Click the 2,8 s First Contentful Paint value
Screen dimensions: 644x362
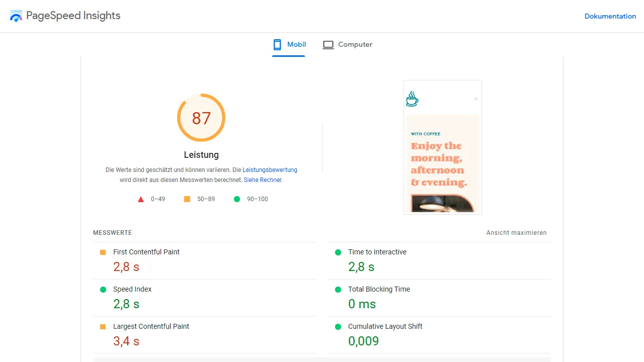coord(126,267)
